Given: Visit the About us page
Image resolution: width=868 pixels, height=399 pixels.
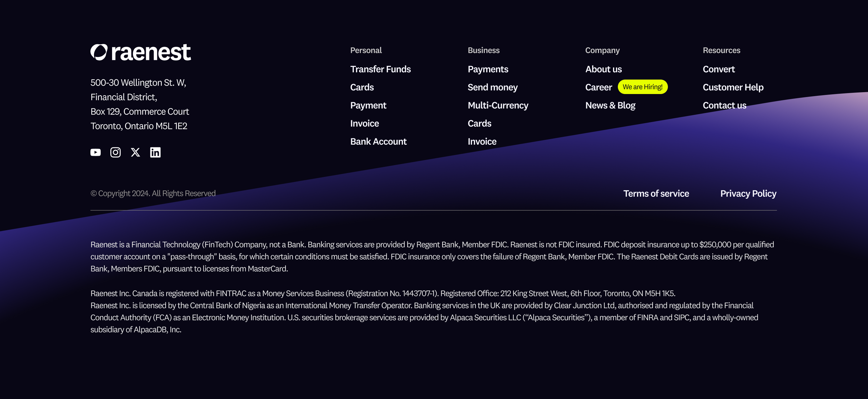Looking at the screenshot, I should pos(603,69).
